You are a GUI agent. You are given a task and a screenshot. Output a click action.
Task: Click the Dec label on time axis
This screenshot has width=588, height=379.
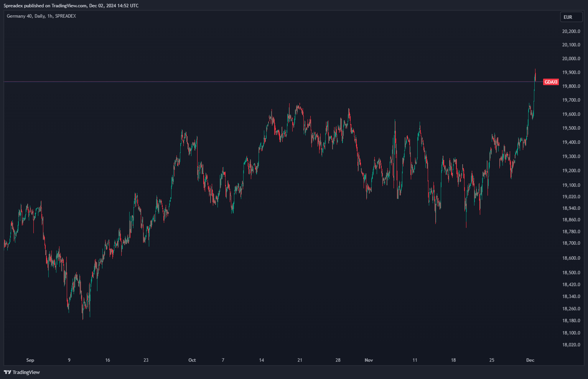(530, 360)
